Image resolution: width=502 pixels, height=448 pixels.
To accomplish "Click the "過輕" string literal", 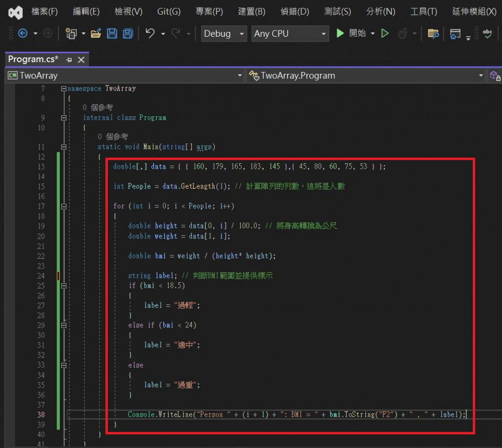I will pos(185,305).
